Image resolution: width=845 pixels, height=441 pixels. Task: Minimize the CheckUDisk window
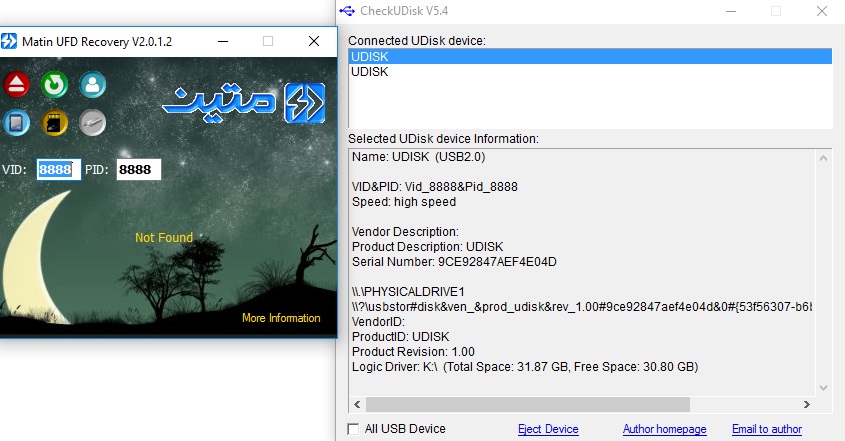coord(731,11)
